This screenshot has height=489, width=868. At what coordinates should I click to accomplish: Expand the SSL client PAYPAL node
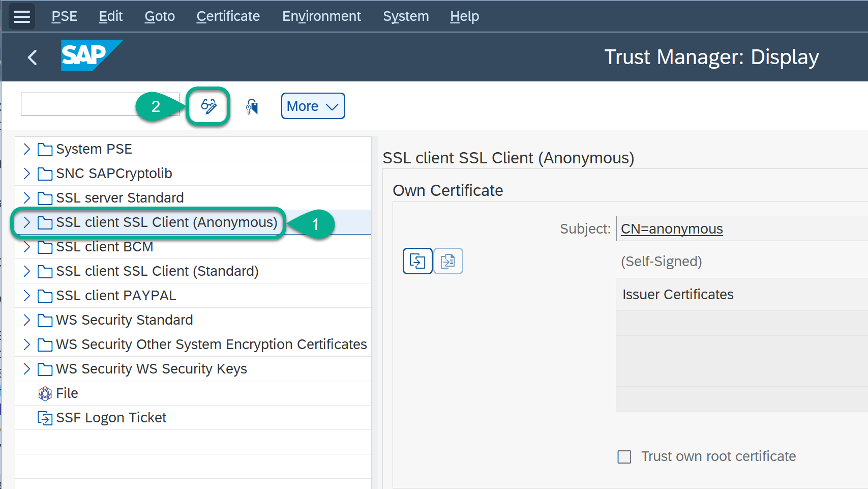click(x=27, y=296)
